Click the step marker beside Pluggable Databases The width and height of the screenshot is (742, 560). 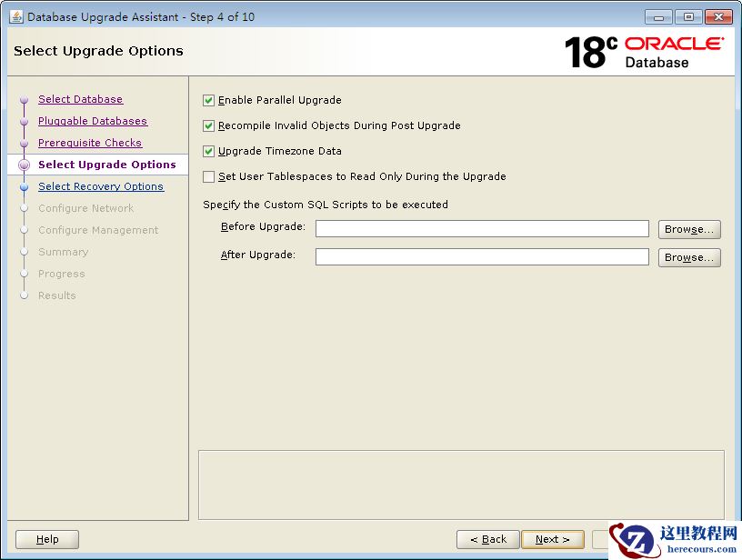tap(25, 122)
